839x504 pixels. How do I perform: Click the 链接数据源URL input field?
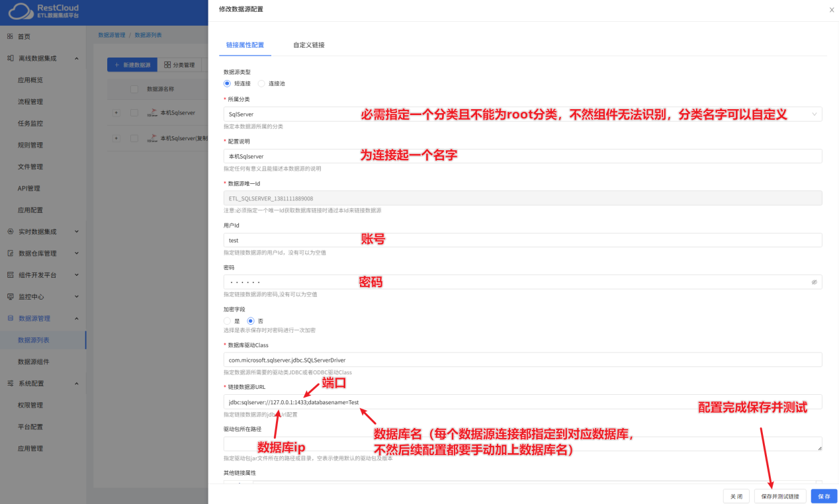pos(523,401)
